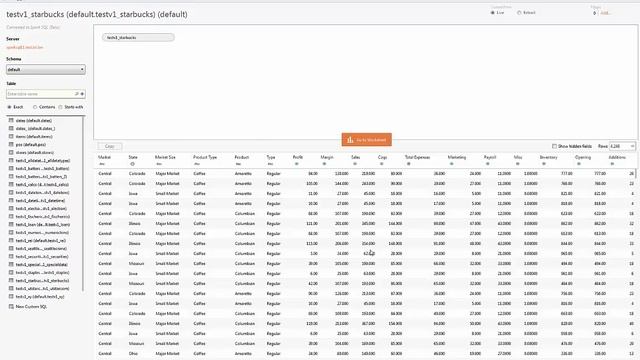This screenshot has width=640, height=360.
Task: Click the table list vertical scrollbar
Action: 83,203
